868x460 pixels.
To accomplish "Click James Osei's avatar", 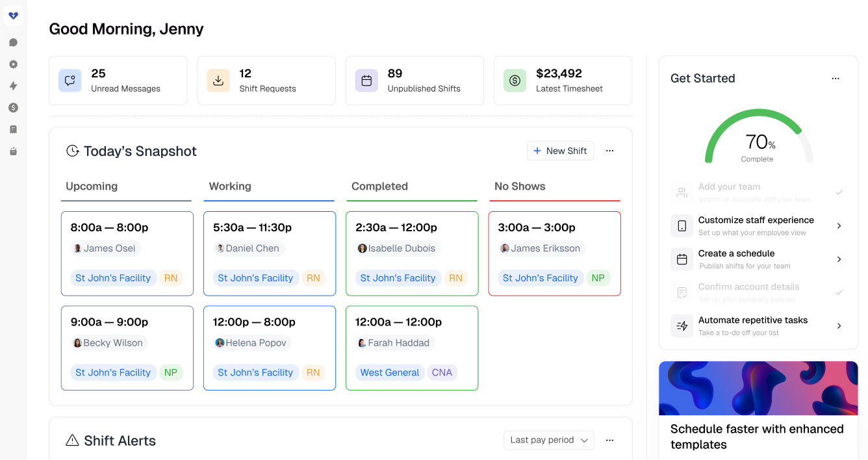I will (x=78, y=248).
